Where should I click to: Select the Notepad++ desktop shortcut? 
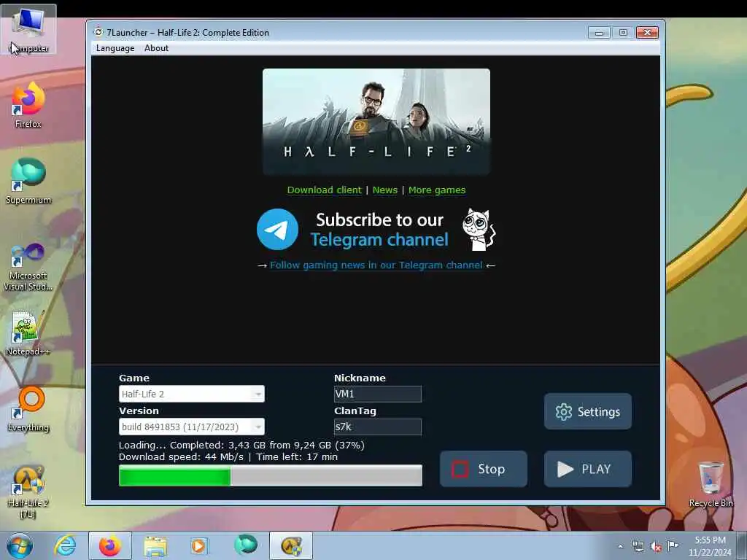click(28, 333)
